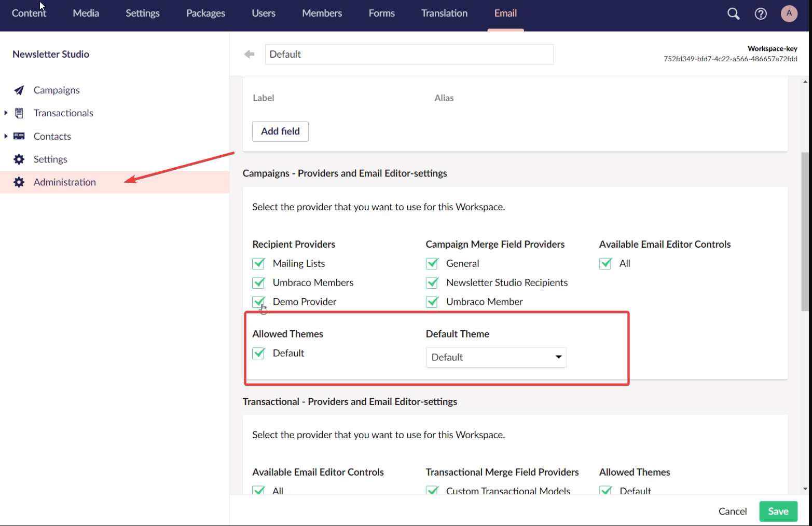Toggle All under campaign Email Editor Controls
Screen dimensions: 812x526
click(x=605, y=264)
